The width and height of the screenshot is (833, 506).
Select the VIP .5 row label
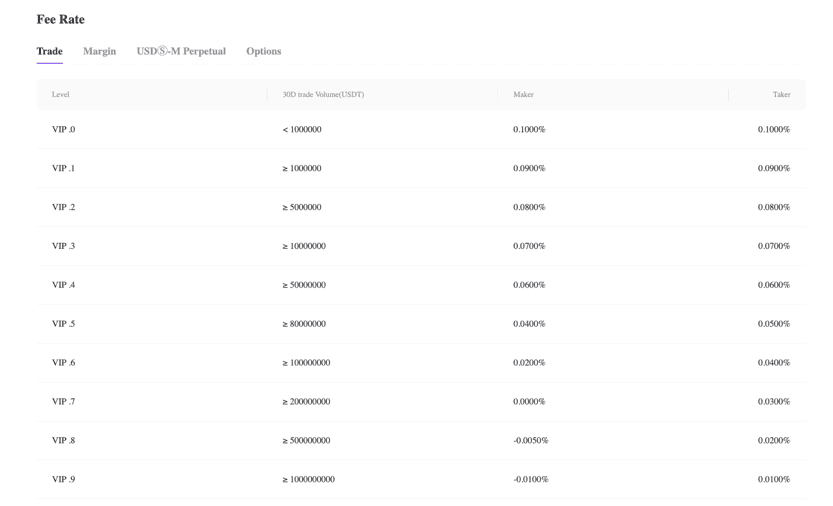click(x=63, y=324)
